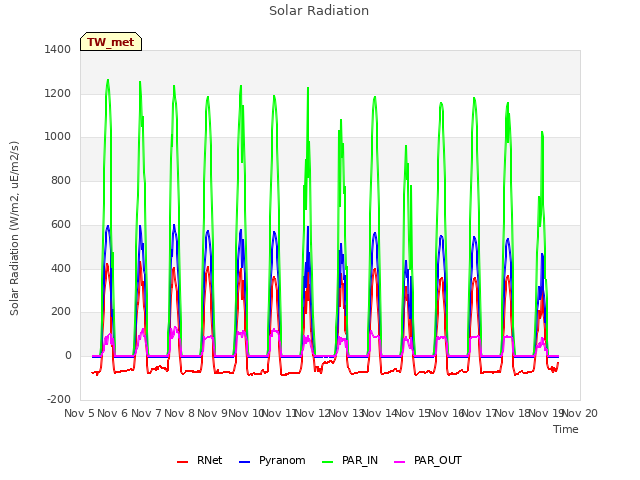Click the Nov 6 x-axis tick label

click(113, 413)
